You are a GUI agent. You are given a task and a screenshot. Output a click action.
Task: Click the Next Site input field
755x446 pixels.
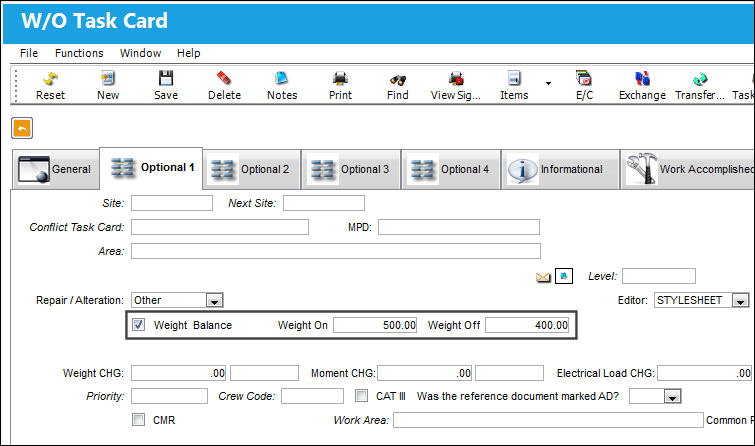(324, 203)
